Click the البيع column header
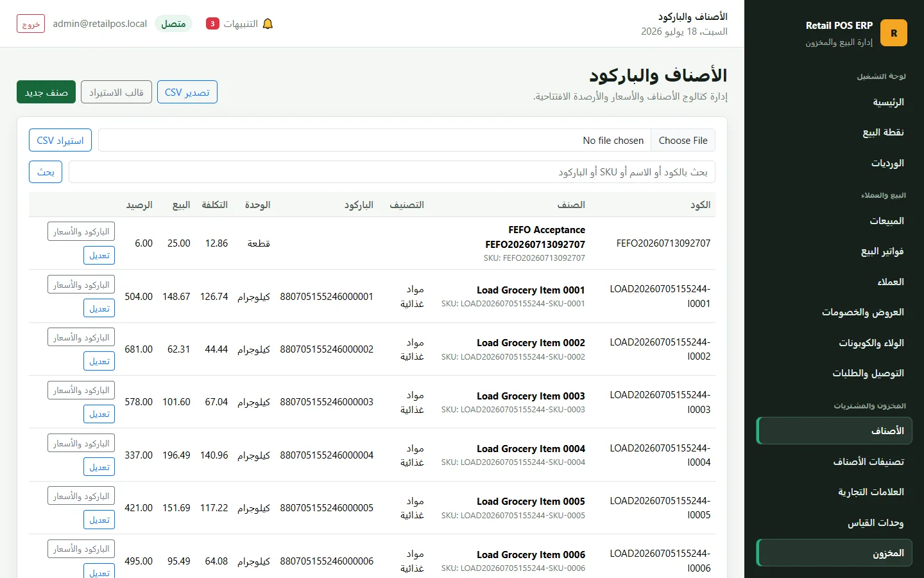 (x=181, y=204)
